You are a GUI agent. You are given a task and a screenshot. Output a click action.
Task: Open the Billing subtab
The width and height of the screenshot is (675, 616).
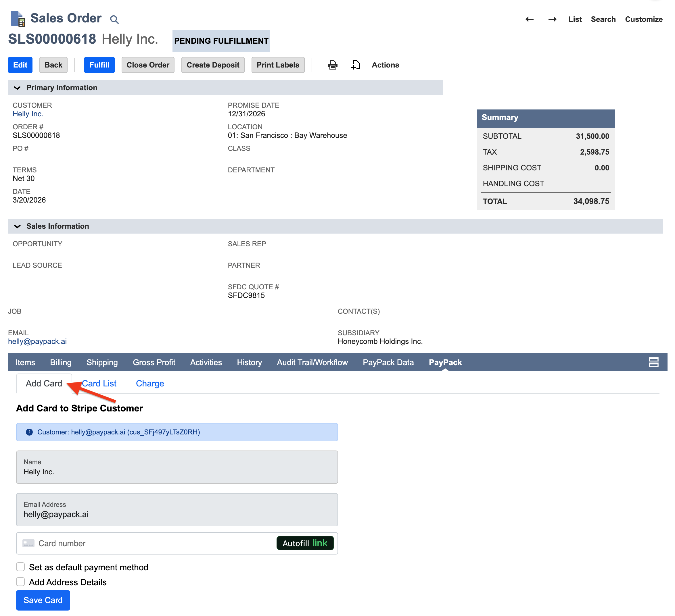(x=61, y=362)
